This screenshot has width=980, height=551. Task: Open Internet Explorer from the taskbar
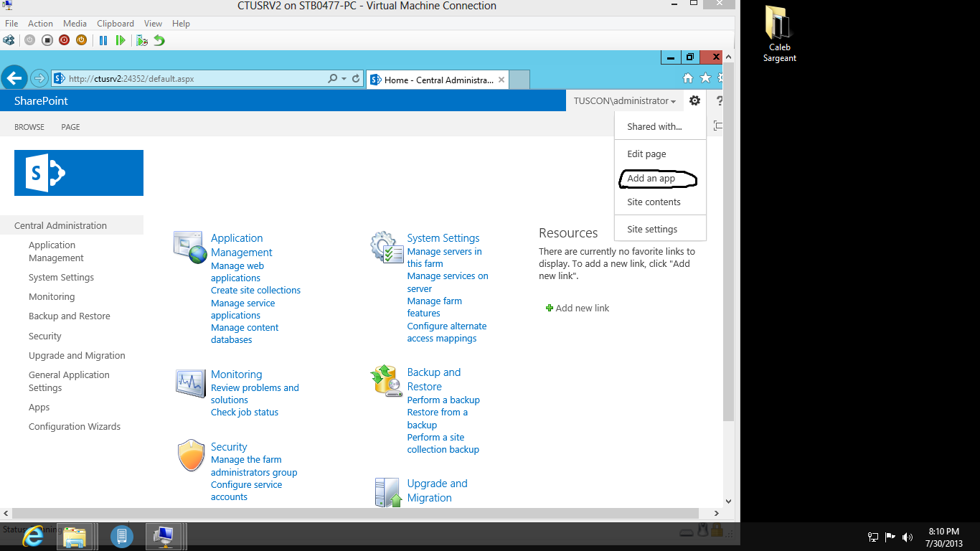coord(32,536)
